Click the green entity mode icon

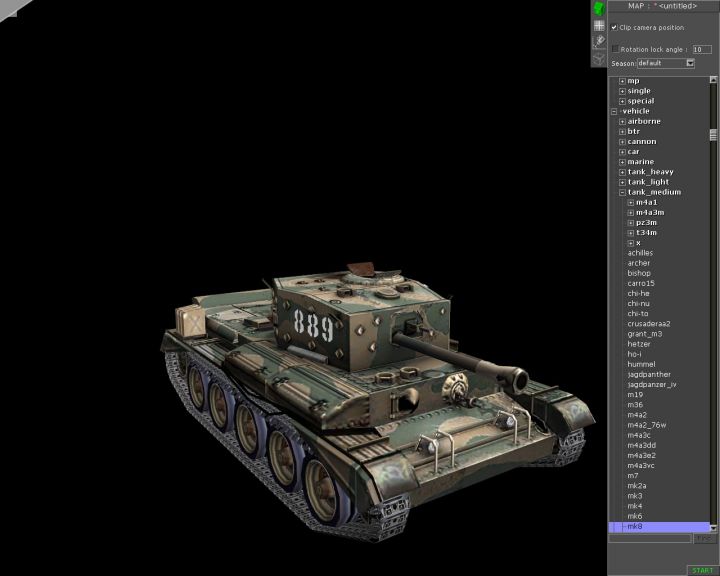tap(598, 8)
